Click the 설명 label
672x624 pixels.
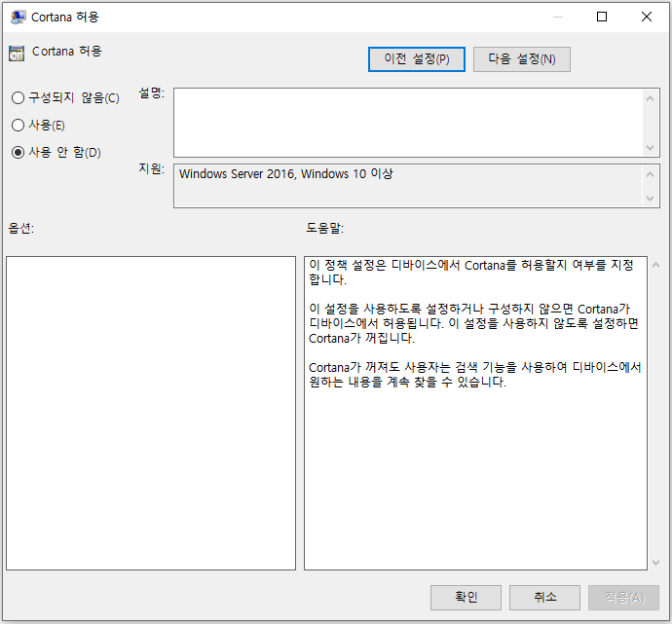point(151,92)
